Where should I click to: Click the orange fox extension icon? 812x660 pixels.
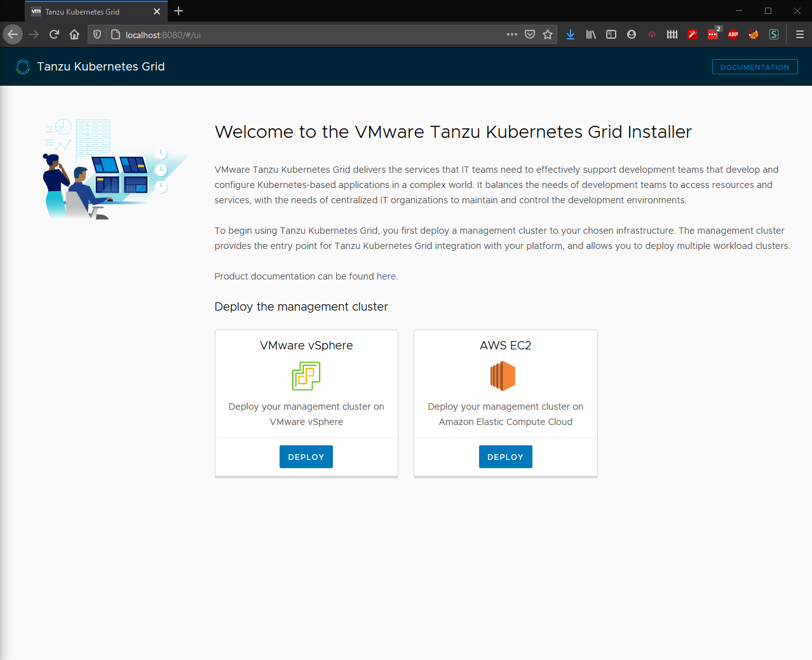[x=754, y=34]
